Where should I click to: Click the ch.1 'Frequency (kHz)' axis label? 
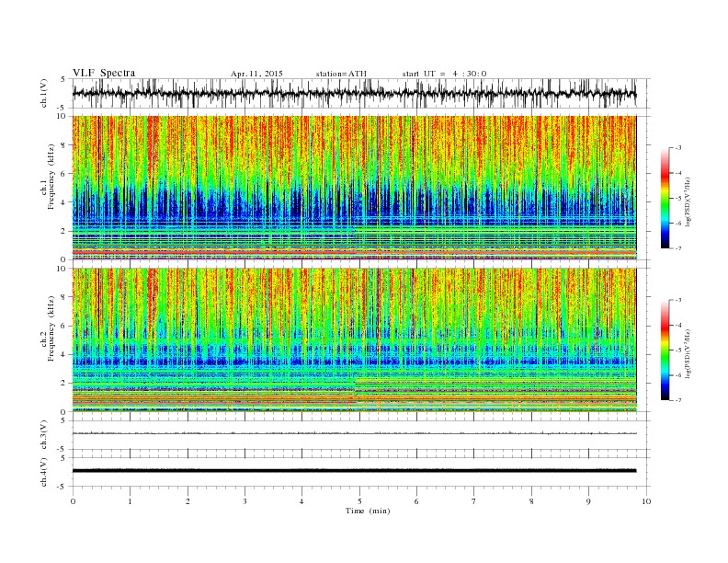[x=51, y=177]
